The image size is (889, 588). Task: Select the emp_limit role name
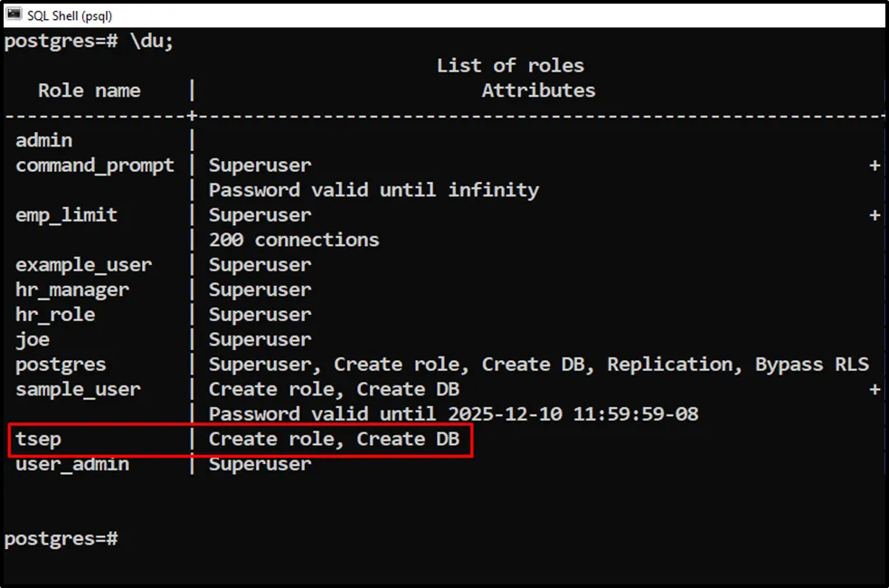click(66, 215)
